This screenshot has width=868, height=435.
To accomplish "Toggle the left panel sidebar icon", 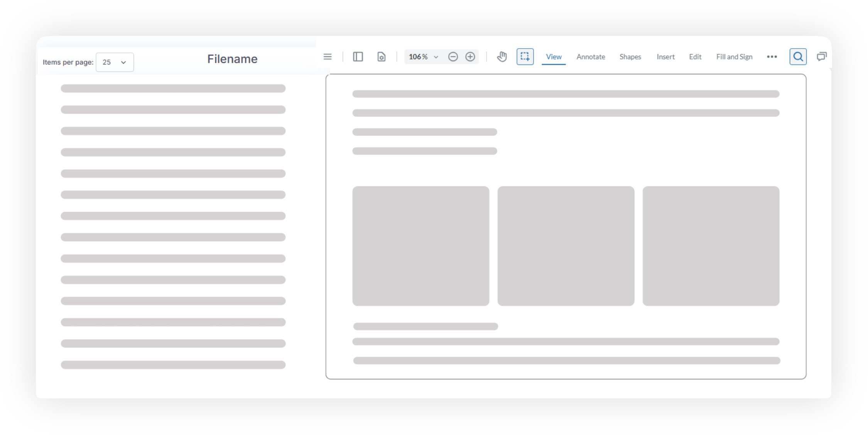I will (x=358, y=57).
